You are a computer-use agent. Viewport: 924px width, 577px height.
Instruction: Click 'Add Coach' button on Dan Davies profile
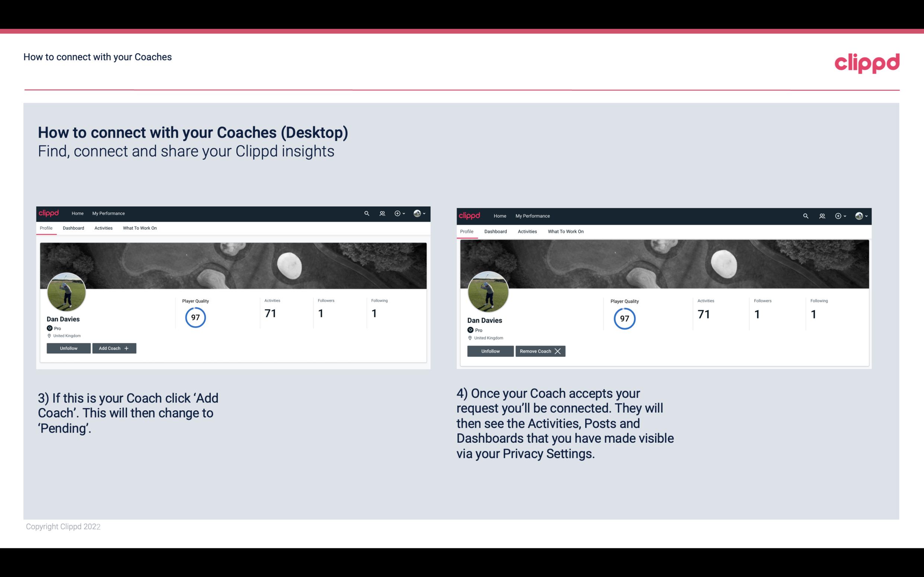point(114,348)
